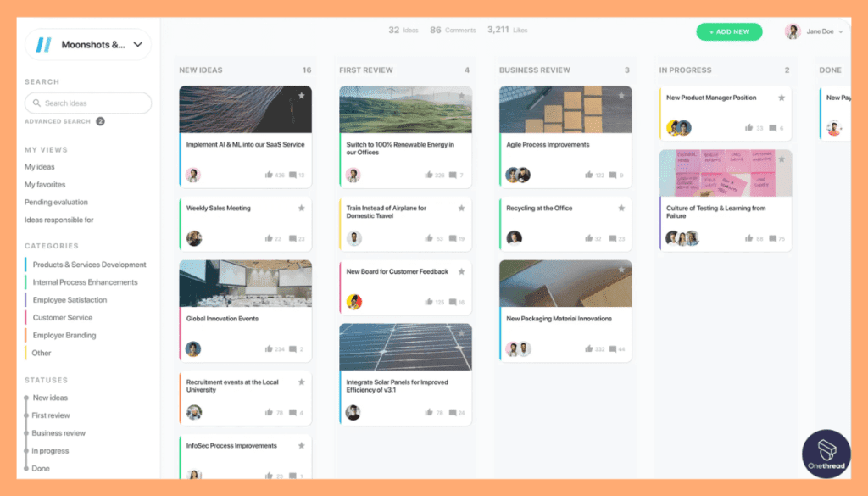The image size is (868, 496).
Task: Focus the Search ideas input field
Action: pos(88,103)
